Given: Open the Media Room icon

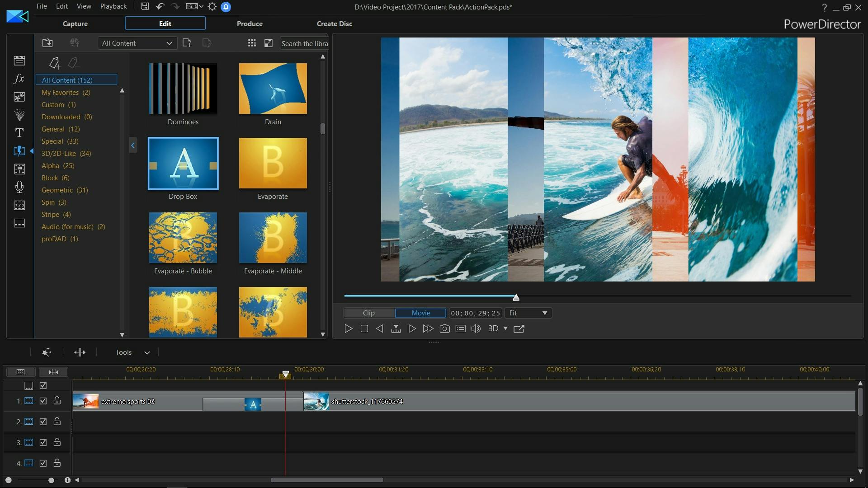Looking at the screenshot, I should coord(19,61).
